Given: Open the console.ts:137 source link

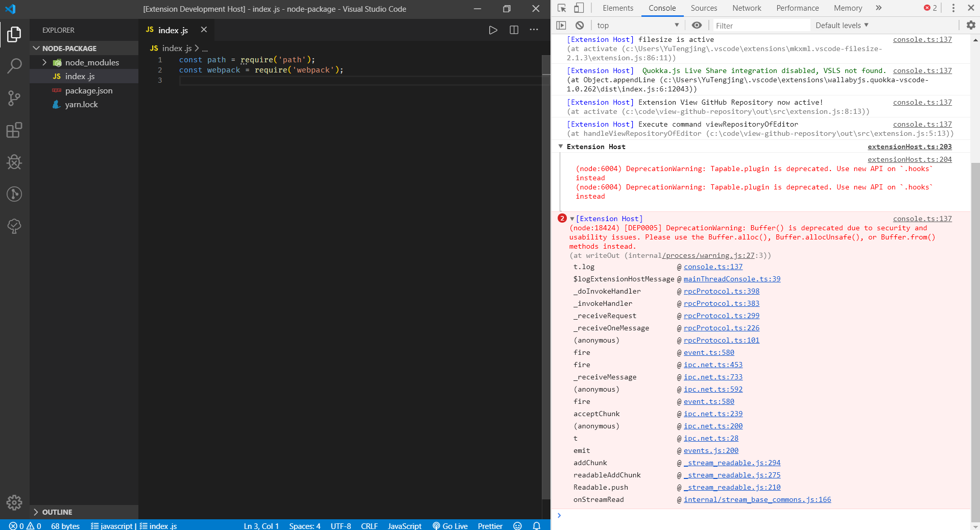Looking at the screenshot, I should click(922, 39).
